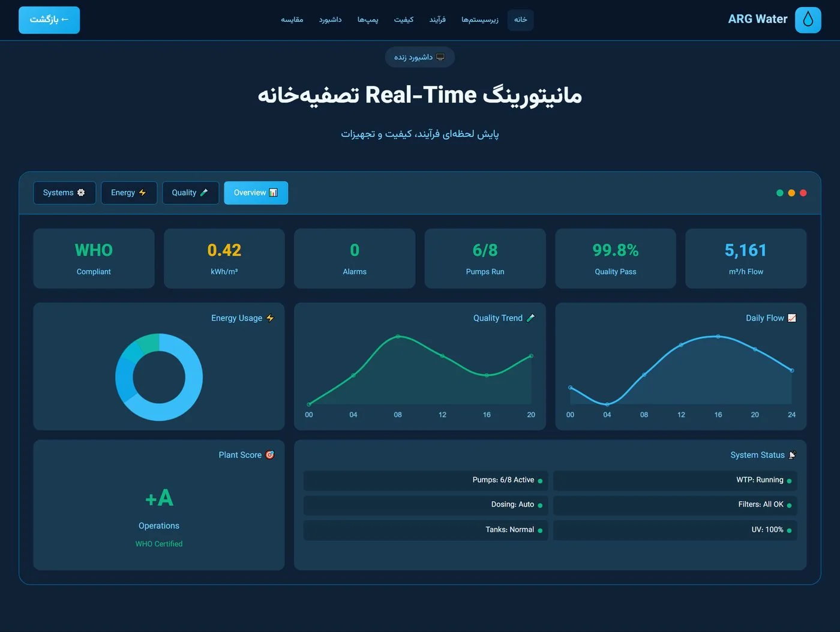
Task: Click the satellite icon beside System Status
Action: (793, 455)
